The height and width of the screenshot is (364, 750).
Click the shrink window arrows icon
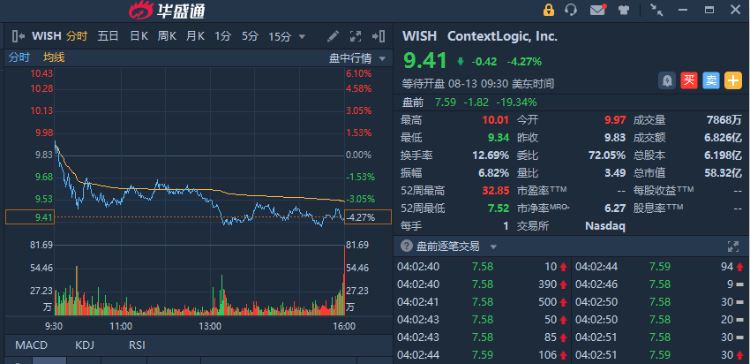click(656, 10)
